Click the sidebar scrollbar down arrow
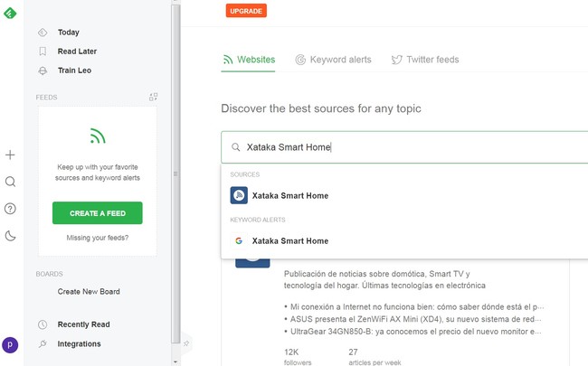 pos(175,361)
